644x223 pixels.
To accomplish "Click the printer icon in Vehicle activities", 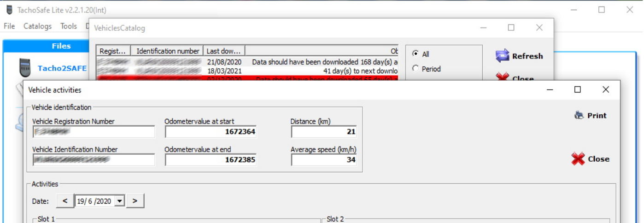I will click(x=579, y=115).
